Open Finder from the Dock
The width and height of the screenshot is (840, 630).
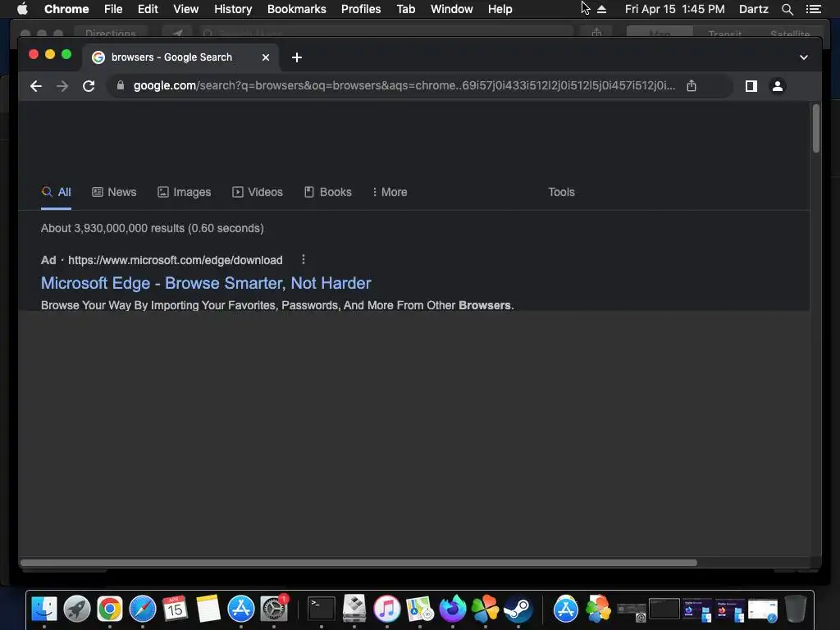point(44,609)
